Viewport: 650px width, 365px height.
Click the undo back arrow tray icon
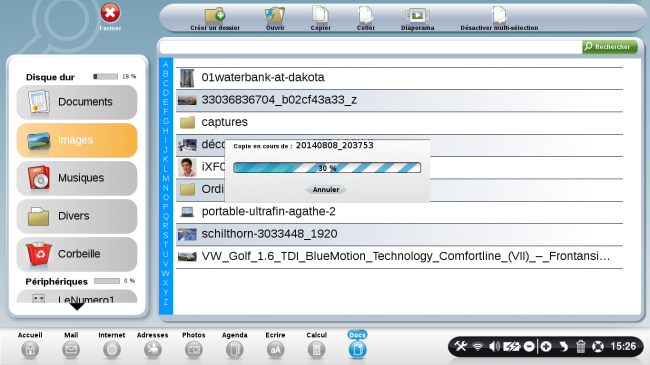tap(563, 346)
